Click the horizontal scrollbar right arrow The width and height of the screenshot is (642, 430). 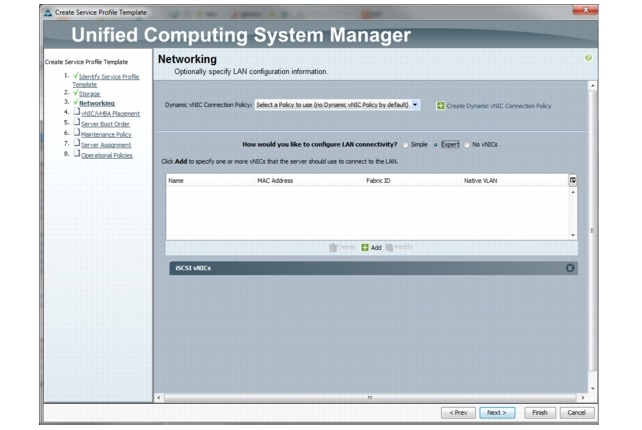tap(583, 397)
